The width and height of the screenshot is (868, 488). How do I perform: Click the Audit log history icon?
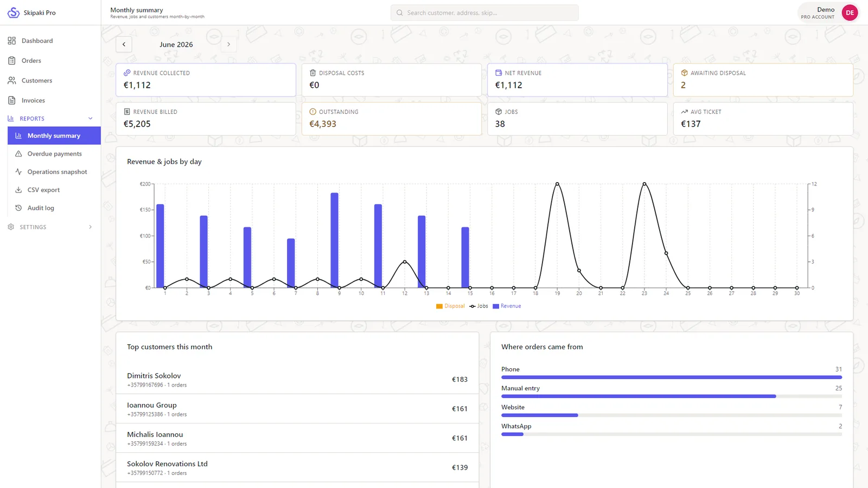coord(18,208)
